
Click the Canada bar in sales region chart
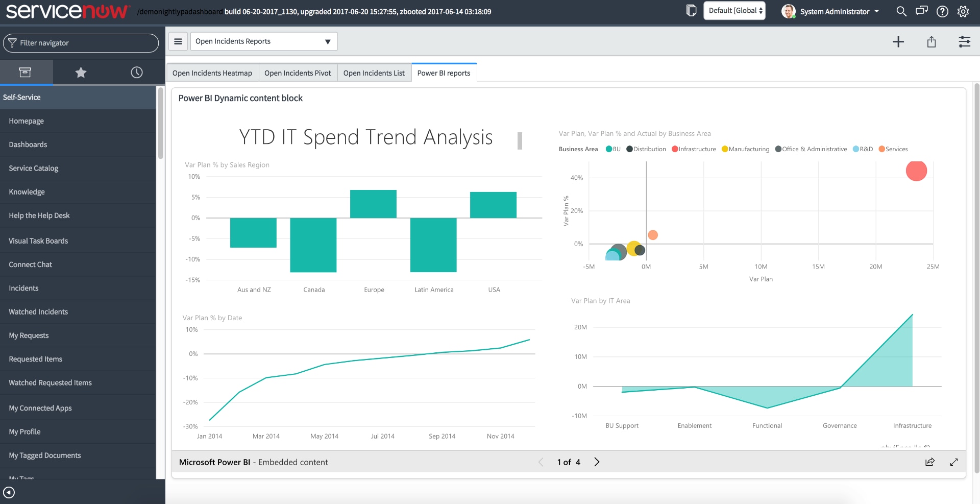click(313, 245)
